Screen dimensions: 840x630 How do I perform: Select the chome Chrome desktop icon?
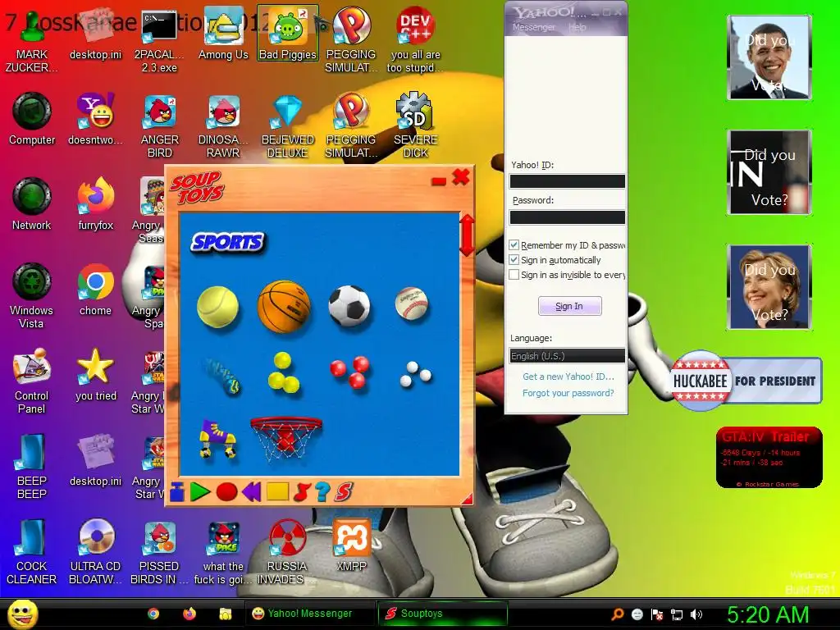tap(96, 290)
